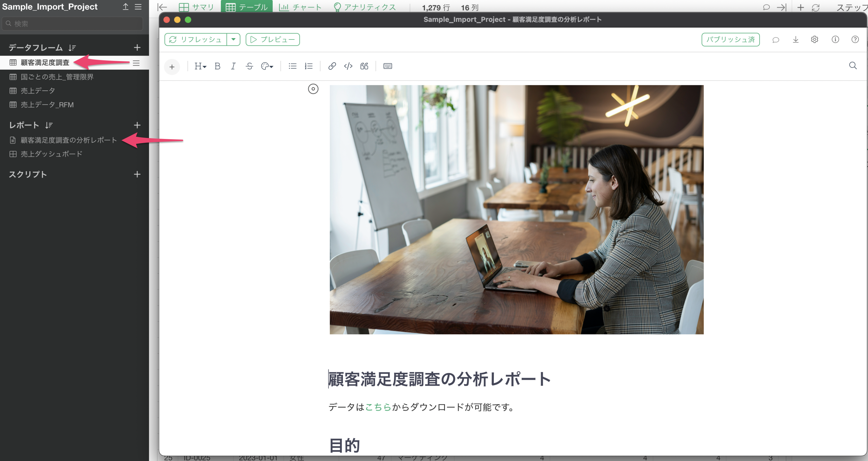Toggle italic text formatting
The image size is (868, 461).
(233, 66)
